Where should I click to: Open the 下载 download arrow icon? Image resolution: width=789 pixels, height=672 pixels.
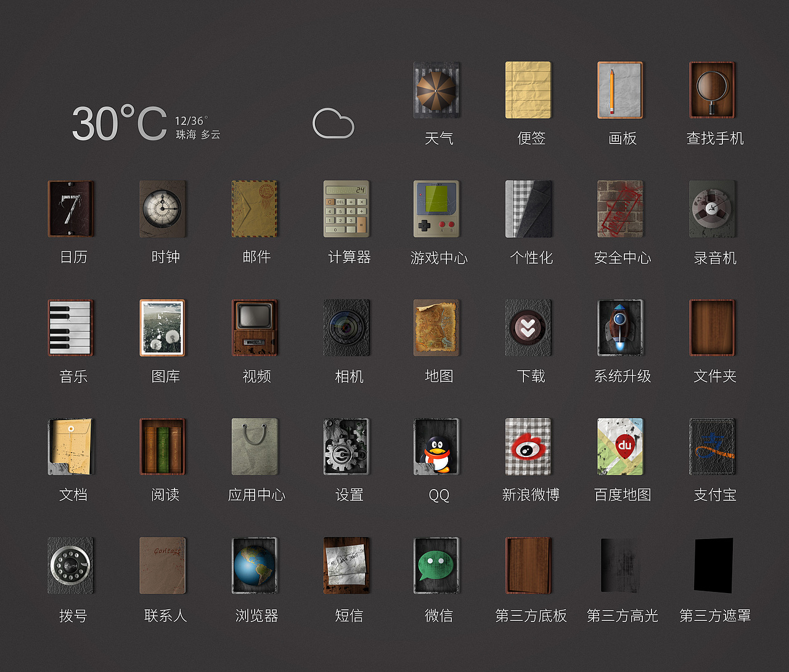pyautogui.click(x=528, y=328)
